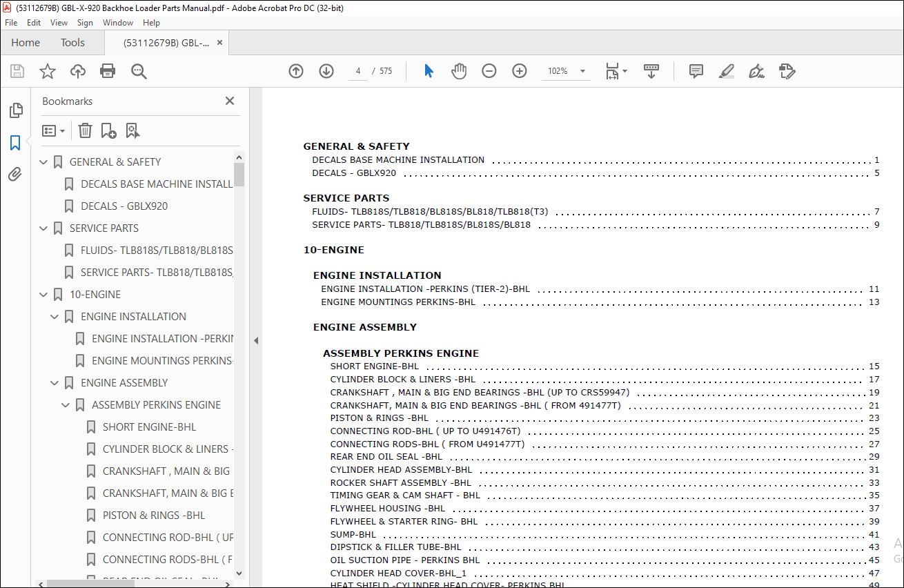This screenshot has height=588, width=904.
Task: Close the document tab
Action: pos(219,43)
